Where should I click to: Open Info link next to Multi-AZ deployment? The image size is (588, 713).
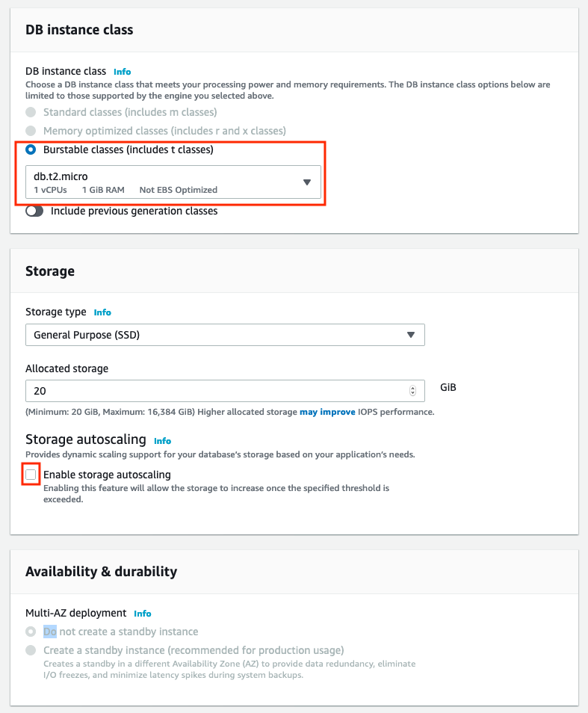click(142, 614)
